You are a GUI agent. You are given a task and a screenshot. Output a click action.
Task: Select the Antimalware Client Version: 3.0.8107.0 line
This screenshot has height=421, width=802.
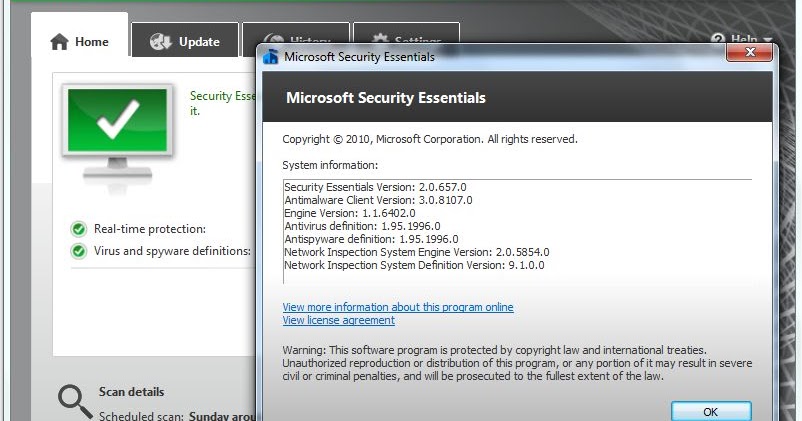point(378,200)
